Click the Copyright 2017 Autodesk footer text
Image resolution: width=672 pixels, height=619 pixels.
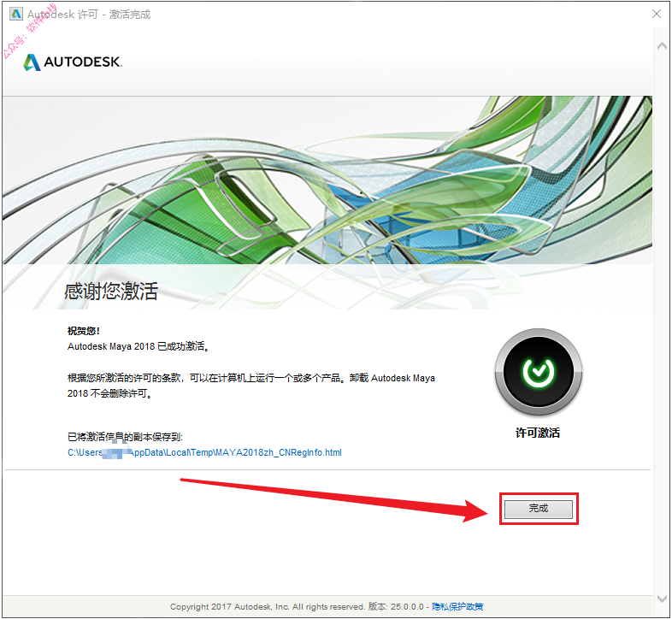pyautogui.click(x=267, y=606)
